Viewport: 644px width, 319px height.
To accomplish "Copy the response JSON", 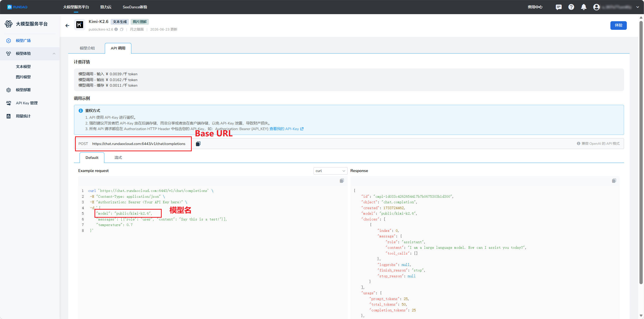I will click(614, 181).
